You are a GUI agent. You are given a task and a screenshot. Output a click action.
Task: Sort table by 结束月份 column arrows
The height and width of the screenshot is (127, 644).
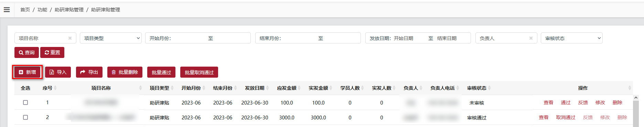coord(236,88)
